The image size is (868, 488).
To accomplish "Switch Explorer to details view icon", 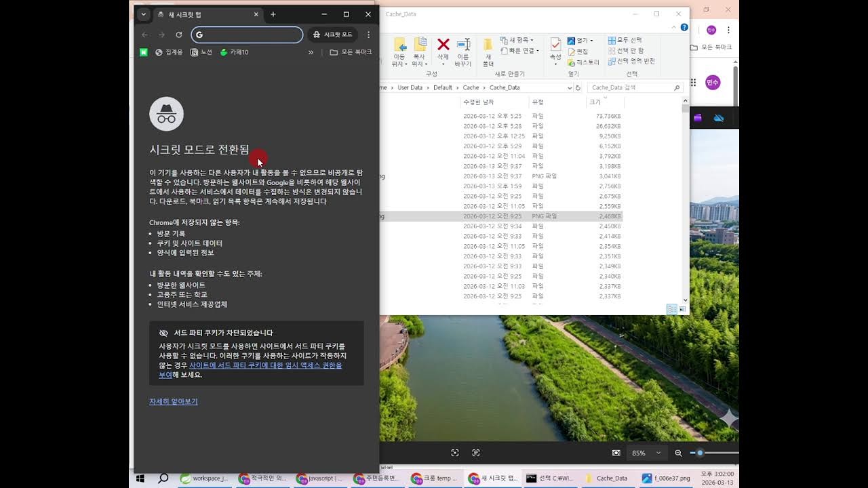I will pos(672,309).
